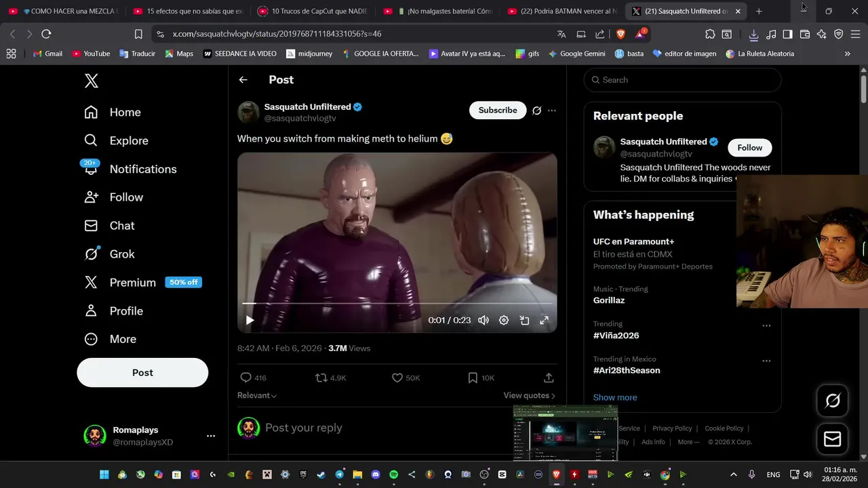Click the Follow people sidebar item
This screenshot has width=868, height=488.
tap(113, 197)
